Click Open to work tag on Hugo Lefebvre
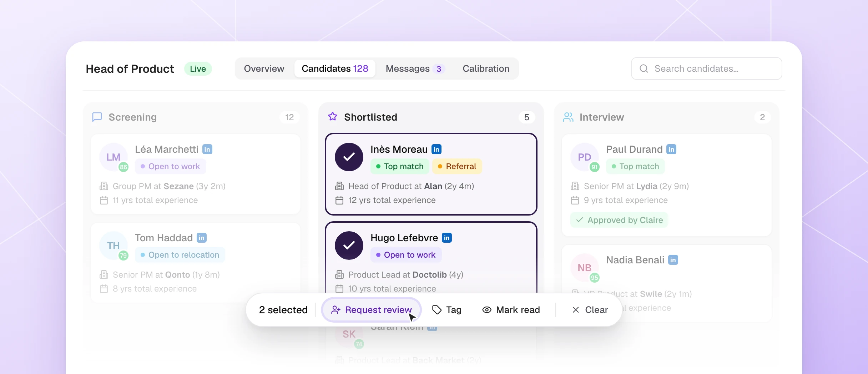The height and width of the screenshot is (374, 868). coord(406,255)
